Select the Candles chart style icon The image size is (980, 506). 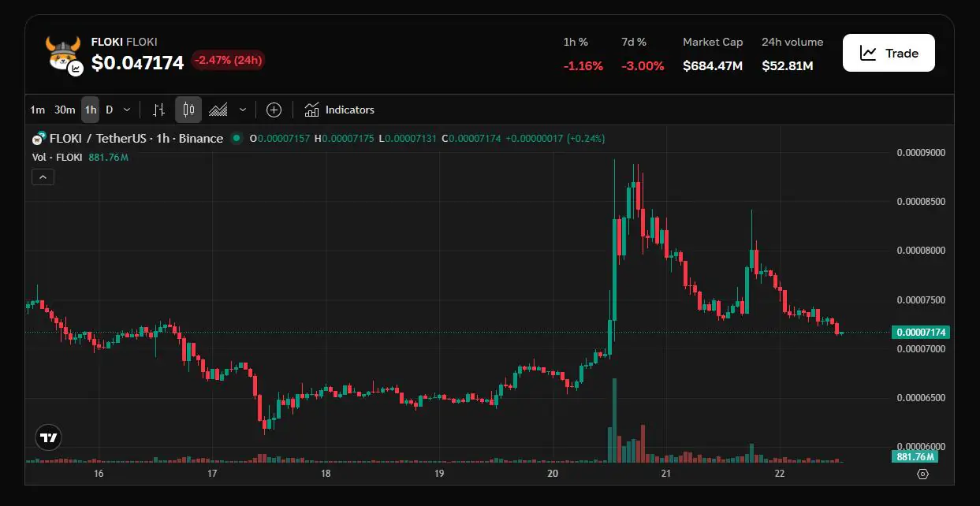[x=188, y=110]
